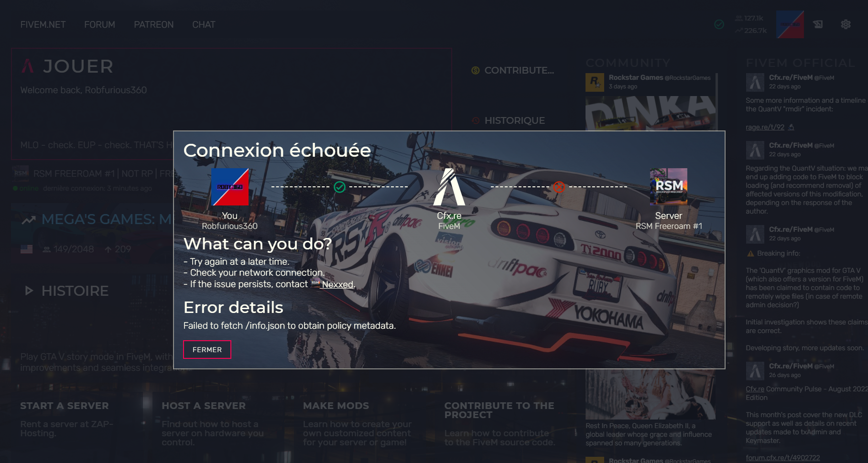
Task: Select CONTRIBUTE... in the side menu
Action: point(519,70)
